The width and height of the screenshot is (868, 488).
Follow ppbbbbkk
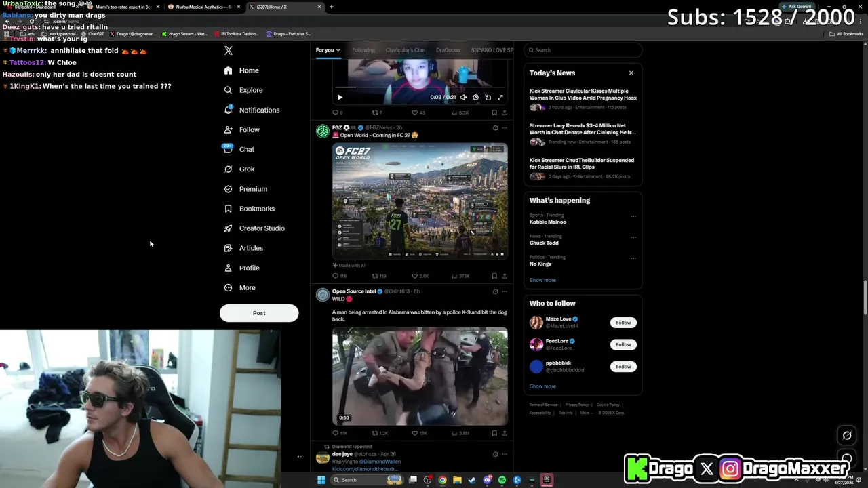point(623,367)
